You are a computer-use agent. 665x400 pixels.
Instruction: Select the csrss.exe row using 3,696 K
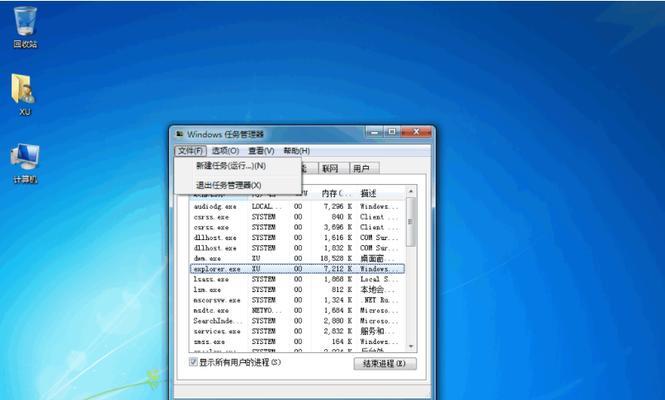(297, 227)
